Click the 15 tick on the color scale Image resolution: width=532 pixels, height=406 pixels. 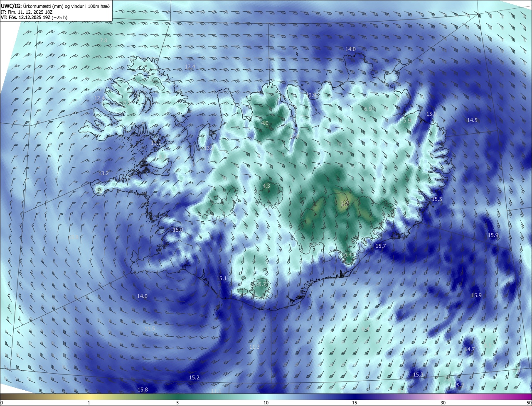(355, 403)
